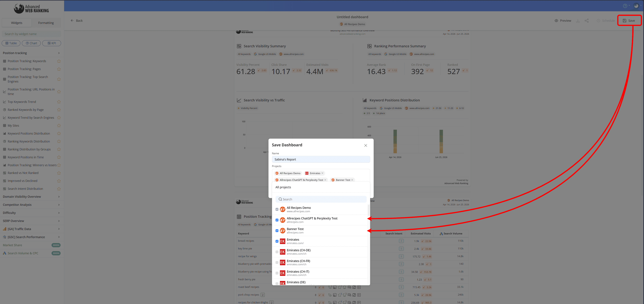Viewport: 644px width, 304px height.
Task: Star the Improved vs Declined widget
Action: click(x=59, y=181)
